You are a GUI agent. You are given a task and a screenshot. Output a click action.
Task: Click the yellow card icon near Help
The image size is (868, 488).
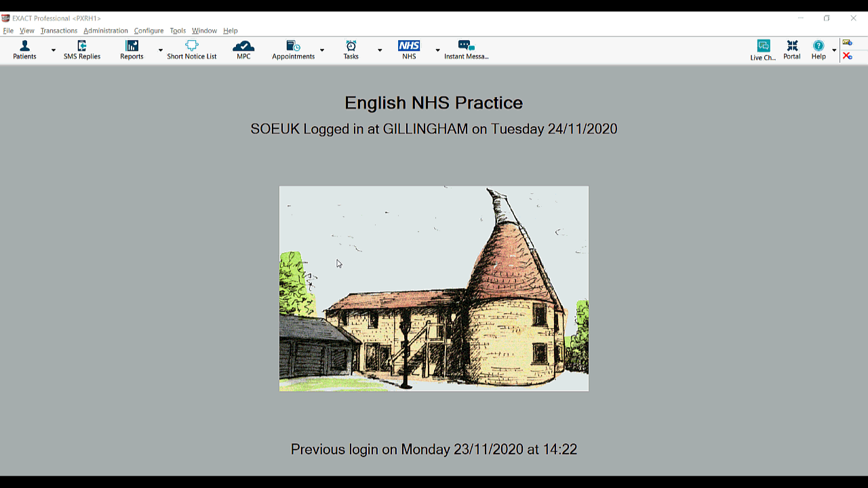[x=847, y=43]
